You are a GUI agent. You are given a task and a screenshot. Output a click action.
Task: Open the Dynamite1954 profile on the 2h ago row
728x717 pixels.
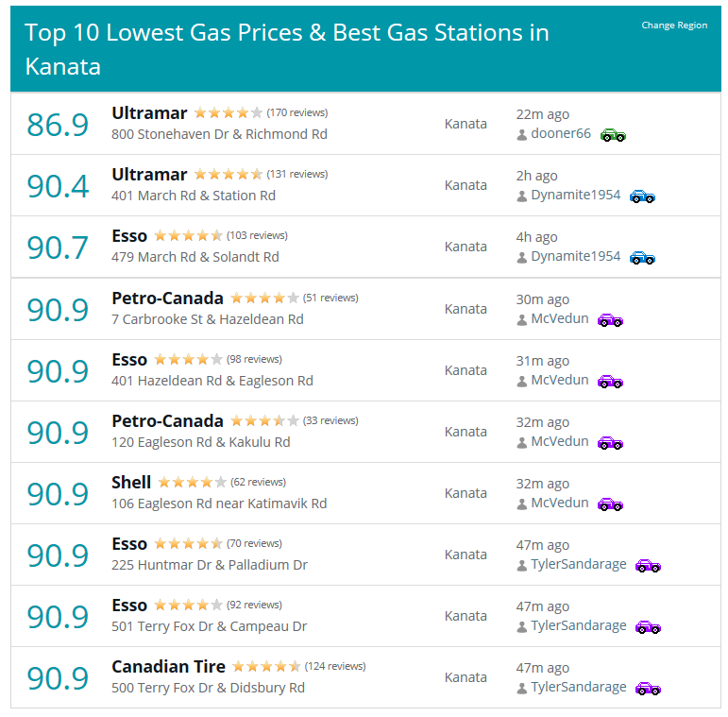pos(576,195)
